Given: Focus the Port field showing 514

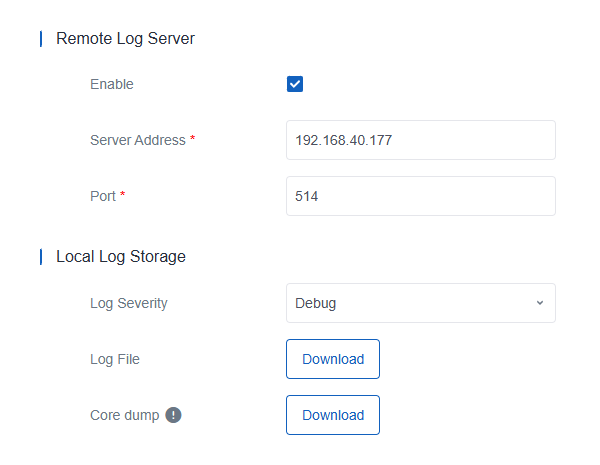Looking at the screenshot, I should coord(421,196).
